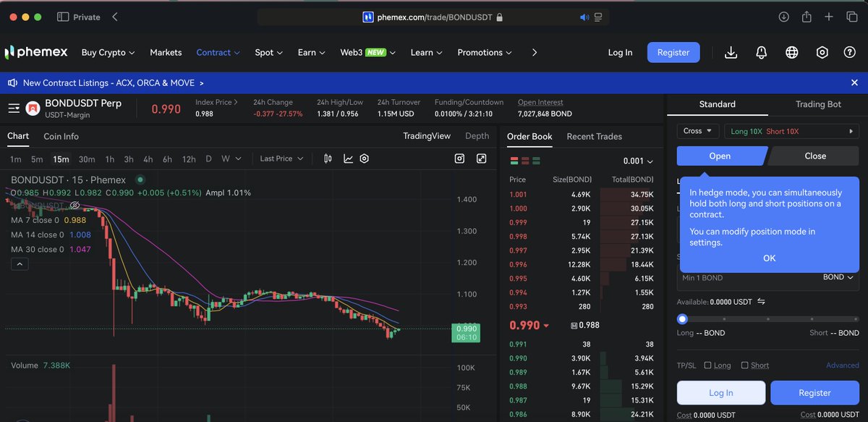Open the chart indicators icon
Image resolution: width=868 pixels, height=422 pixels.
348,159
